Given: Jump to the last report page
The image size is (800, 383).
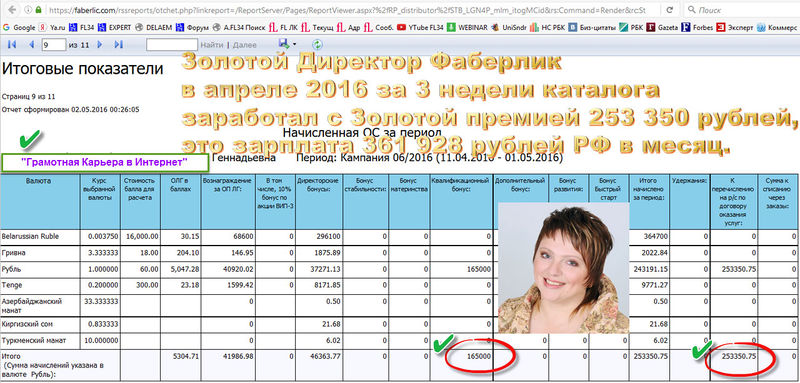Looking at the screenshot, I should click(x=118, y=45).
